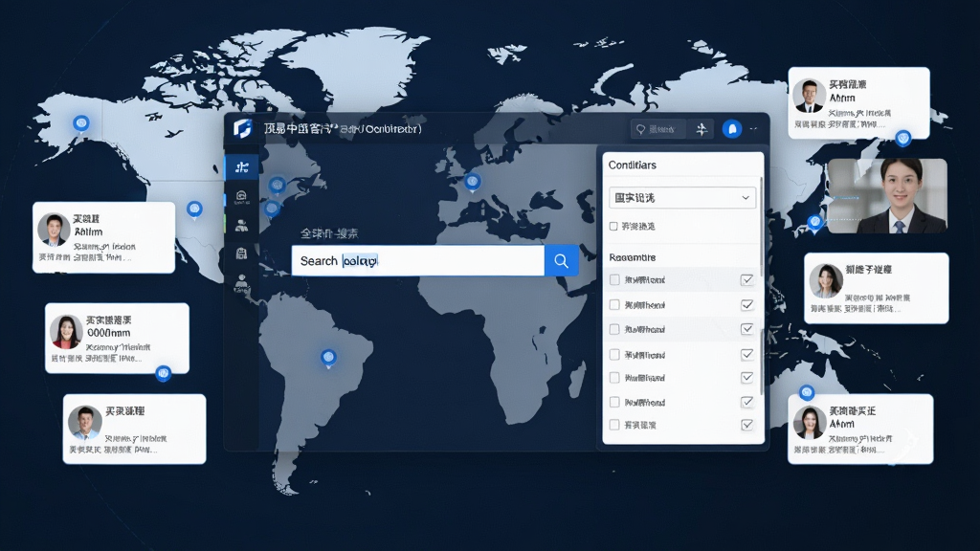Click the pin on the 0000mm card's corner
The width and height of the screenshot is (980, 551).
(163, 374)
